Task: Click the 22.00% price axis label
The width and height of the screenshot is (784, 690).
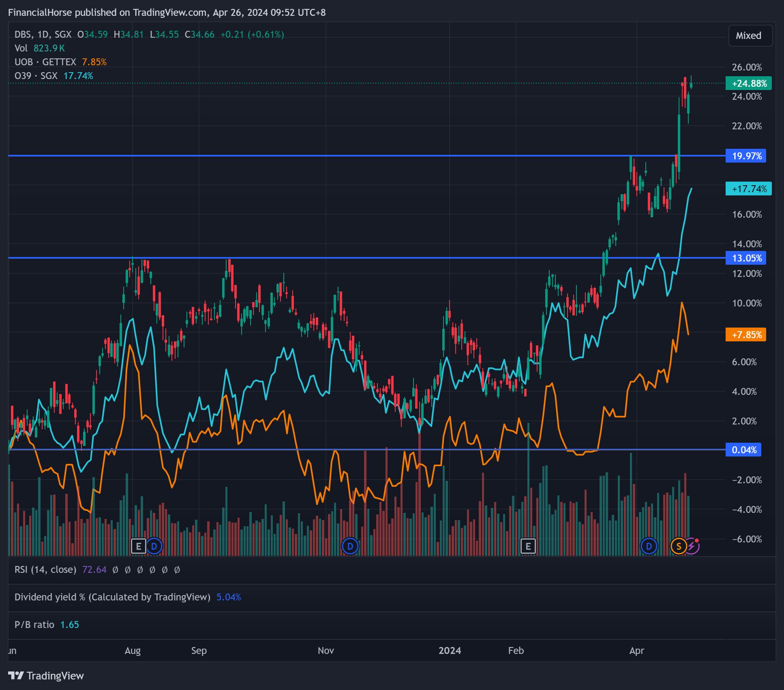Action: coord(747,126)
